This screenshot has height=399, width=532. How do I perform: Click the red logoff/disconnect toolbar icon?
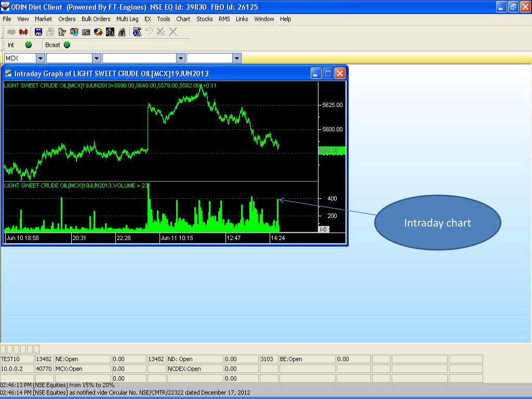point(23,32)
